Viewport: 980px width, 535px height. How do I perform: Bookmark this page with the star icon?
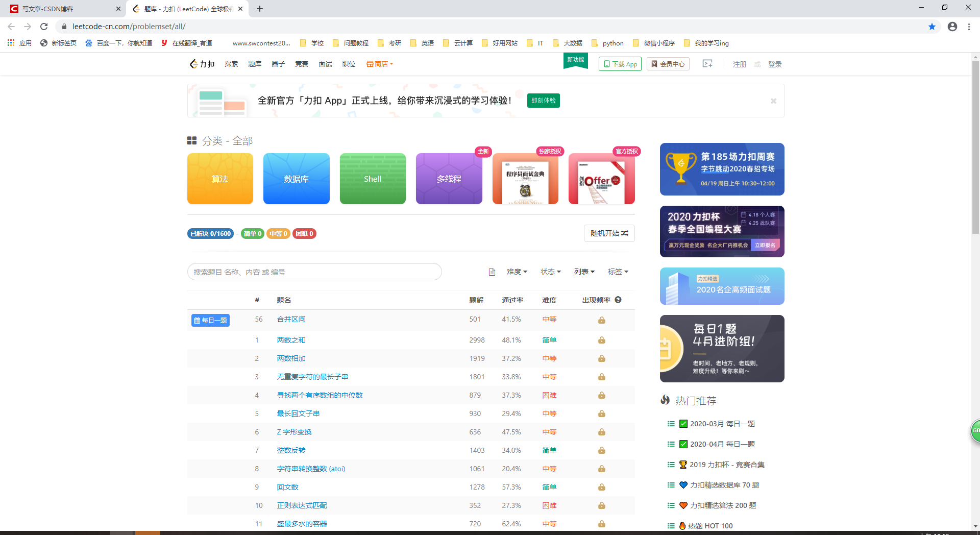click(x=932, y=27)
